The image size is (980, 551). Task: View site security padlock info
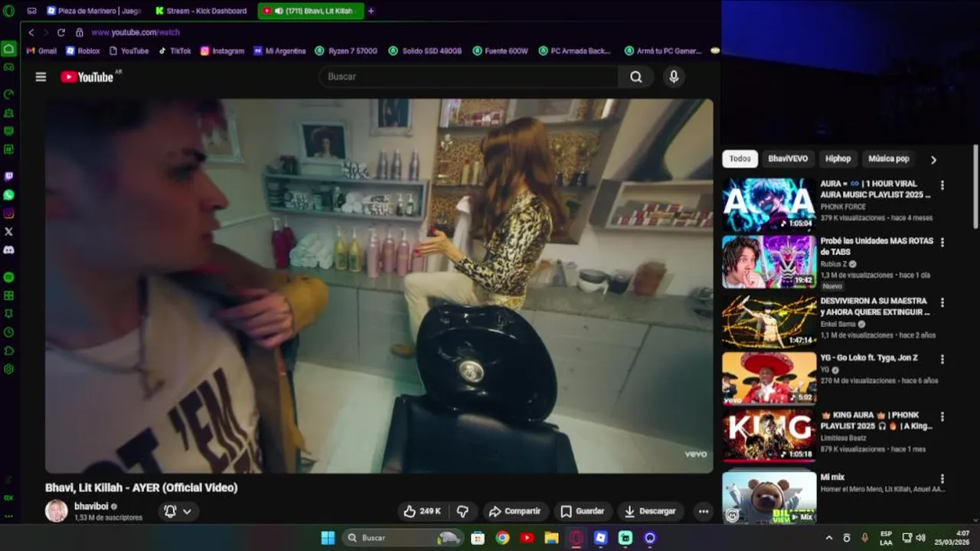point(80,32)
